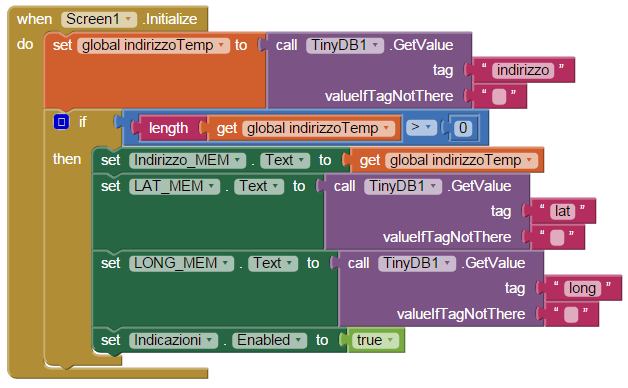Image resolution: width=628 pixels, height=388 pixels.
Task: Open the Text property dropdown of LONG_MEM
Action: 273,263
